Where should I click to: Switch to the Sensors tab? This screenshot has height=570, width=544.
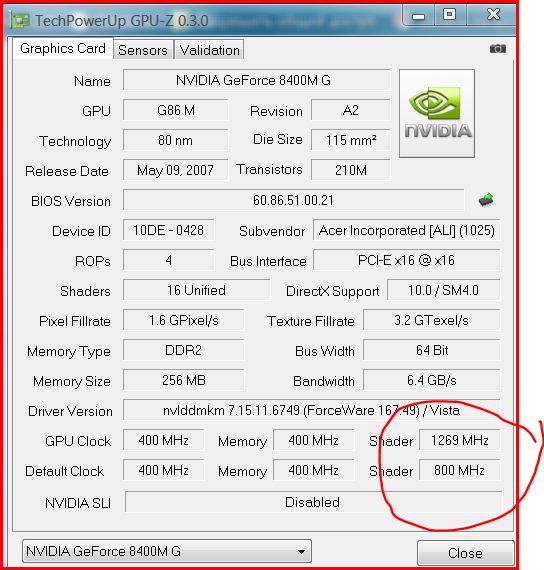point(143,50)
